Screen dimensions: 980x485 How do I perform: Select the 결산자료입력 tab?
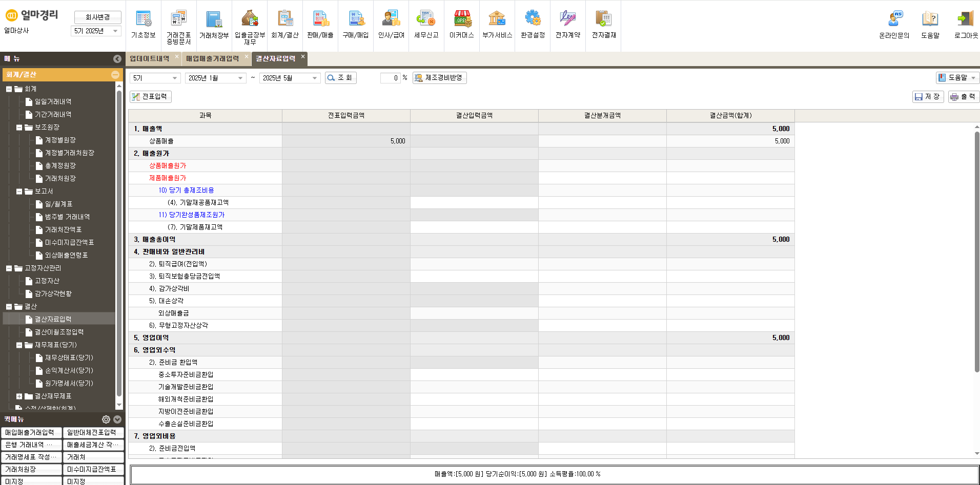[x=276, y=59]
